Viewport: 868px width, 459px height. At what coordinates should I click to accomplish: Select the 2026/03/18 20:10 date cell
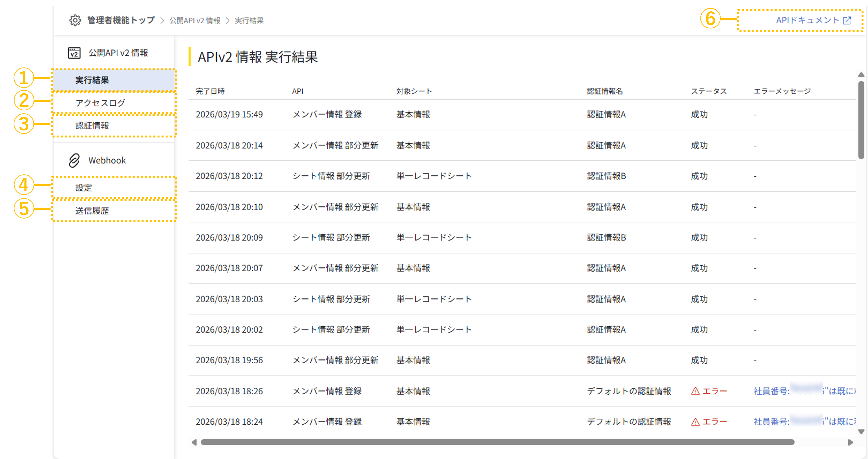[229, 207]
